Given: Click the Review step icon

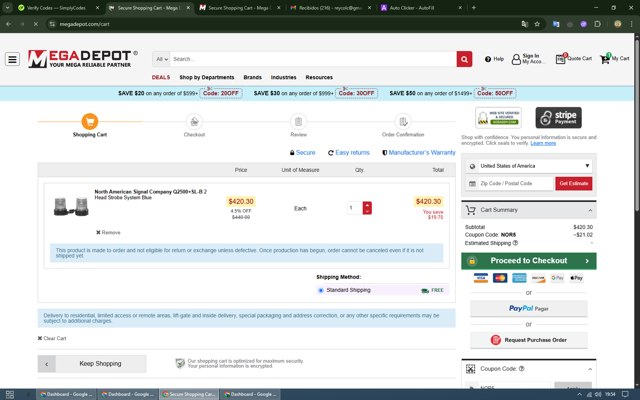Looking at the screenshot, I should [x=298, y=121].
